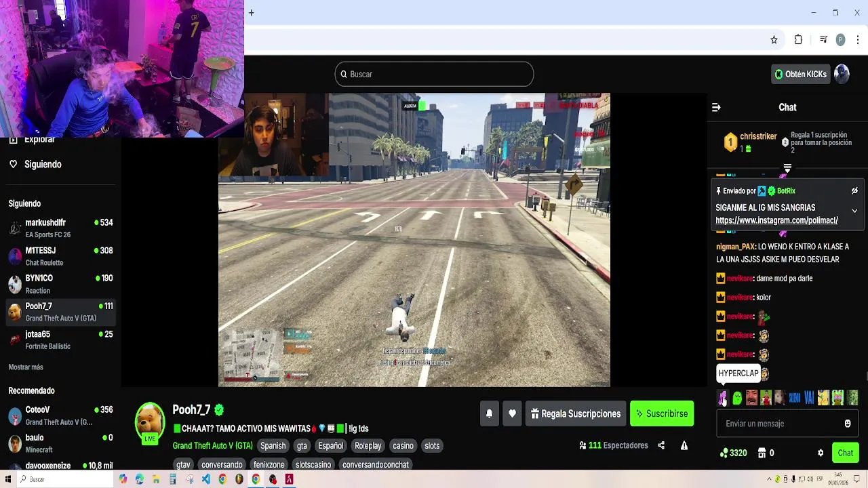Click the Obtén KICKs button

coord(801,74)
